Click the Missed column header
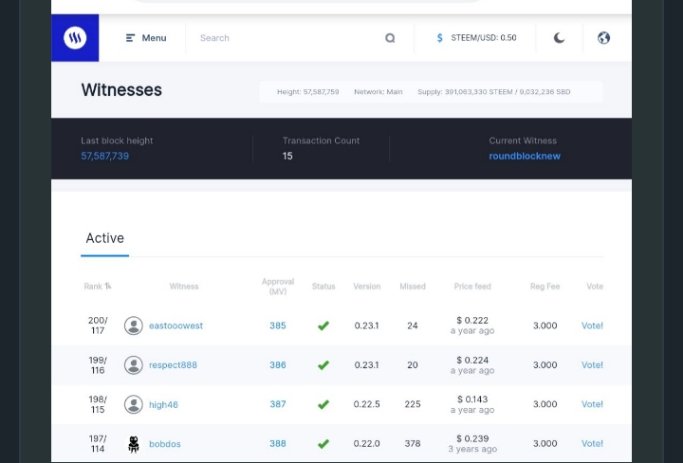 click(x=413, y=286)
